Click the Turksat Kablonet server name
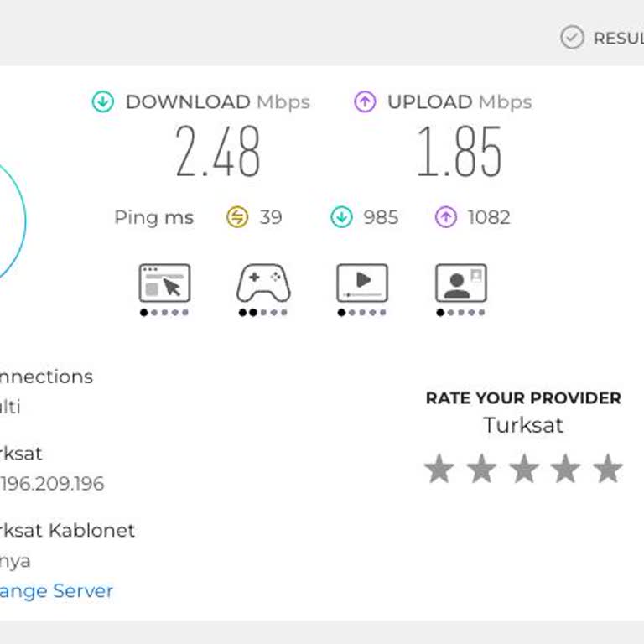 (x=67, y=530)
